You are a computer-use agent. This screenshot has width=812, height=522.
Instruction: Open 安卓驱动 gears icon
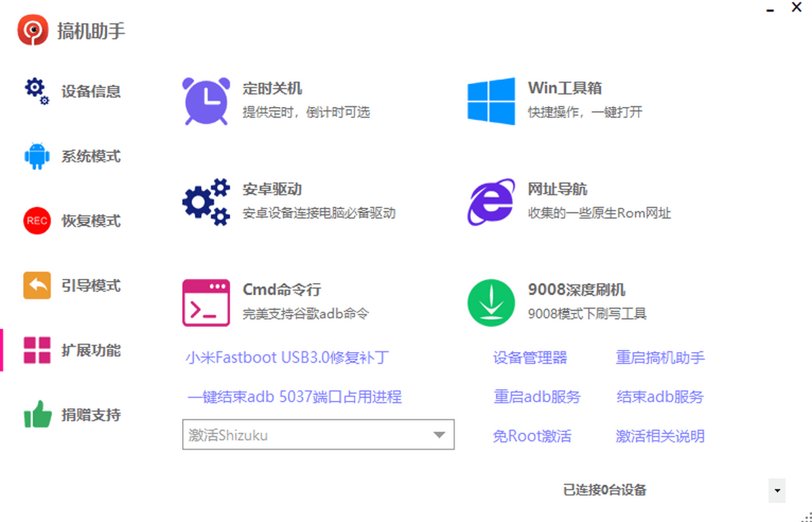[206, 200]
